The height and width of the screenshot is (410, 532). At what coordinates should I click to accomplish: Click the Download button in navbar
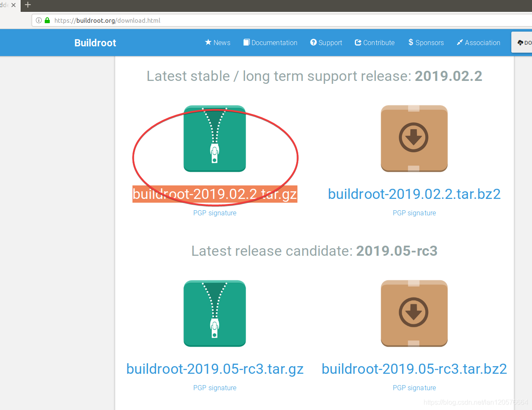pyautogui.click(x=522, y=43)
